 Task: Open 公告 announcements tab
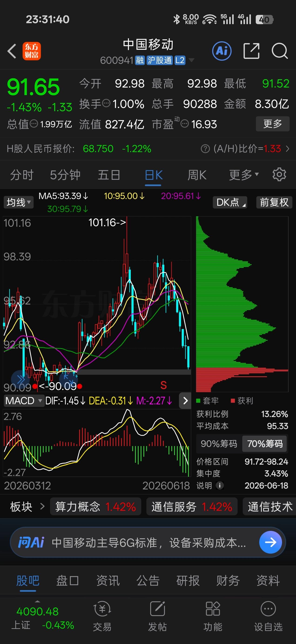(148, 581)
